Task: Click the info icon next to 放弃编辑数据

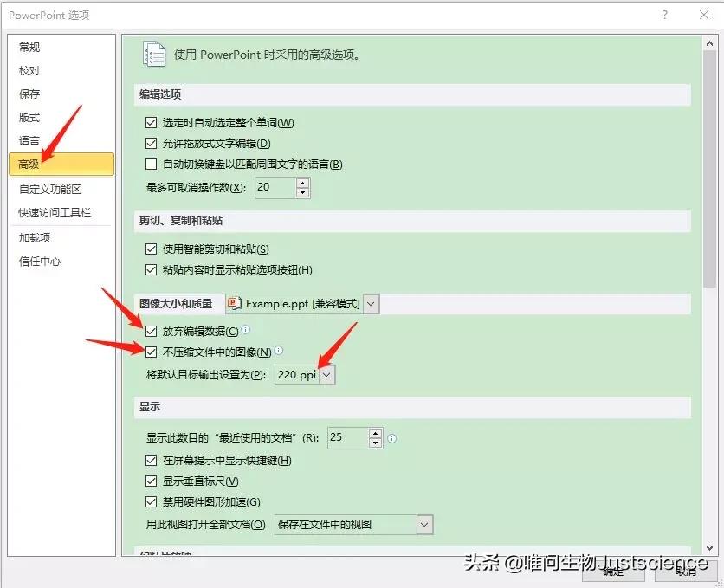Action: 247,329
